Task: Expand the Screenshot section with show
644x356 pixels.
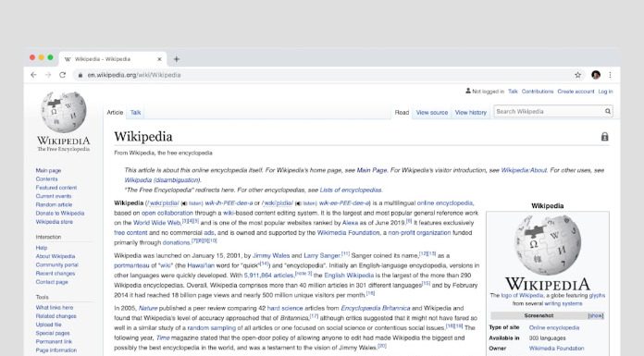Action: [596, 315]
